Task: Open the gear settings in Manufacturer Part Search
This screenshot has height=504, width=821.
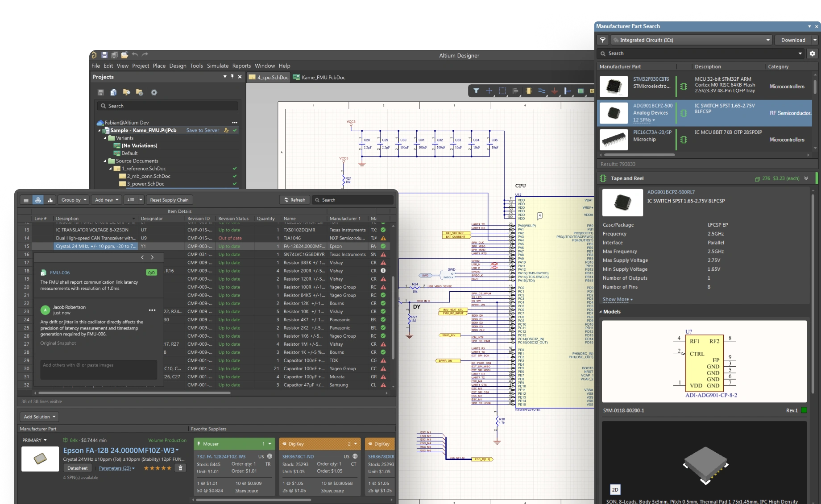Action: [x=813, y=54]
